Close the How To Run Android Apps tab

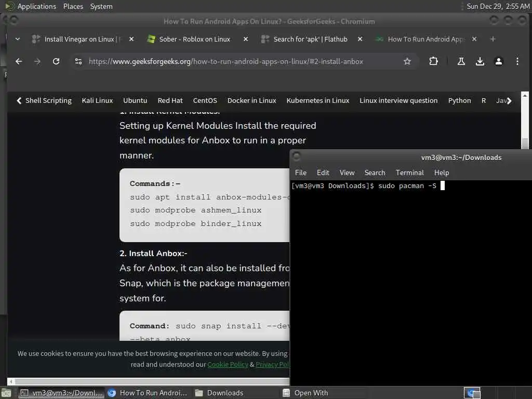pos(474,39)
